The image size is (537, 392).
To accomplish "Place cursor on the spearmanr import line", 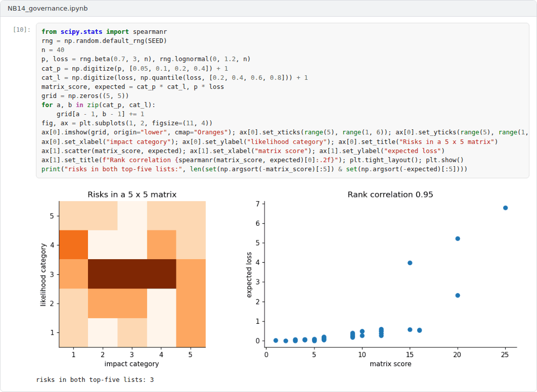I will click(104, 32).
